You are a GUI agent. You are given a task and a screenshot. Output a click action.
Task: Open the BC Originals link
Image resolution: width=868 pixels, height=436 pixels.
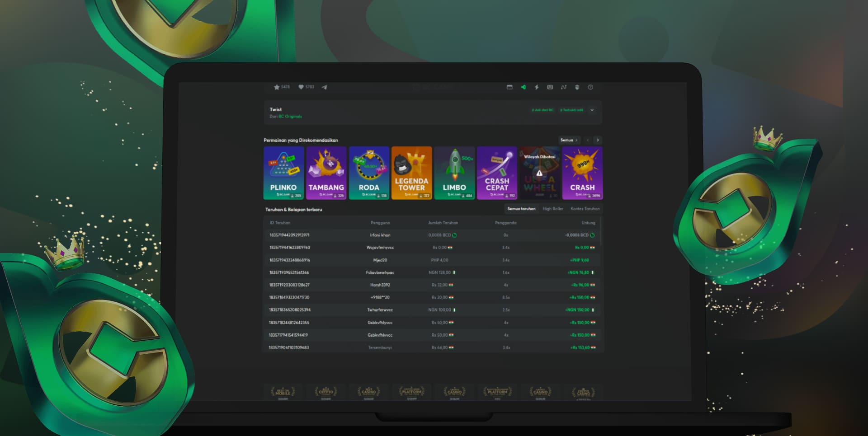(x=290, y=117)
